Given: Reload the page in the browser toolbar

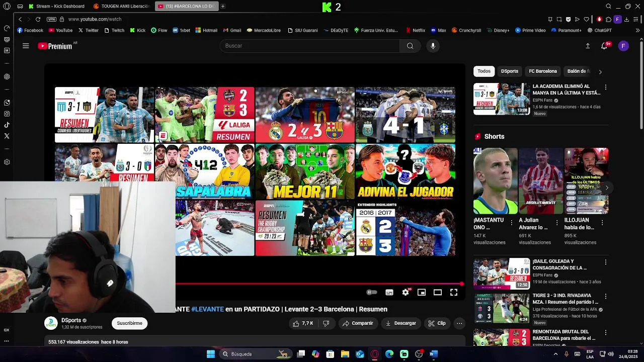Looking at the screenshot, I should click(38, 19).
